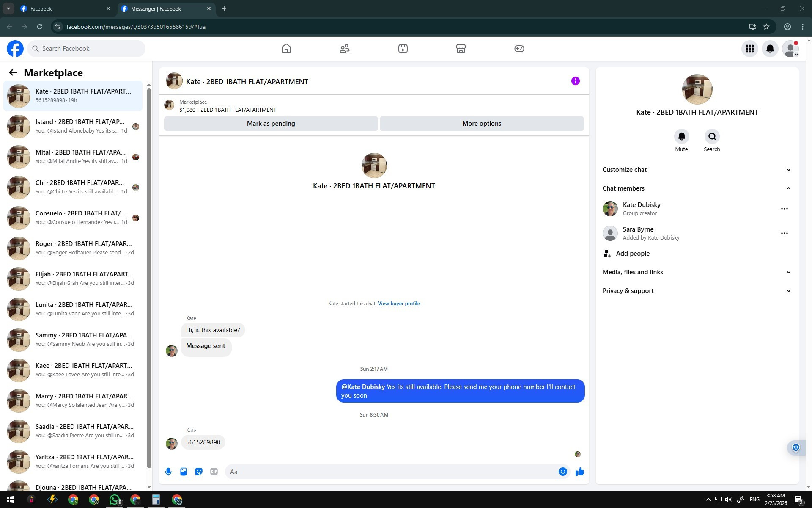Click the taskbar clock and date
This screenshot has height=508, width=812.
776,500
